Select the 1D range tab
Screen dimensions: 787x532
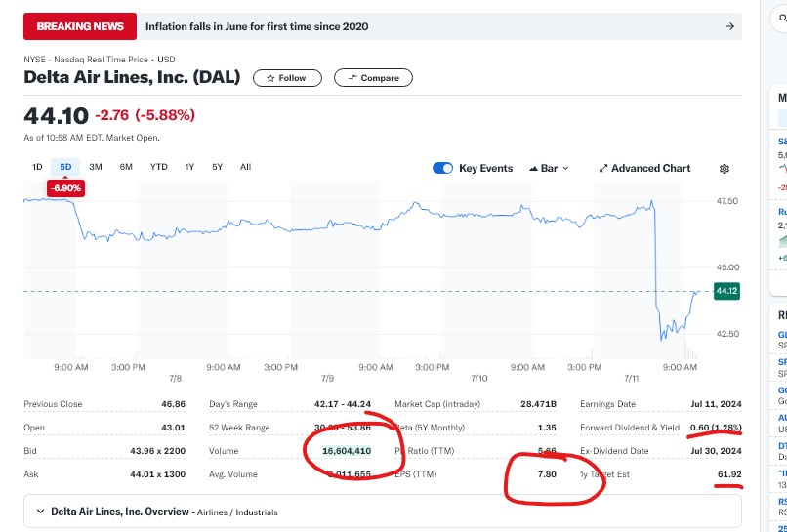tap(37, 167)
